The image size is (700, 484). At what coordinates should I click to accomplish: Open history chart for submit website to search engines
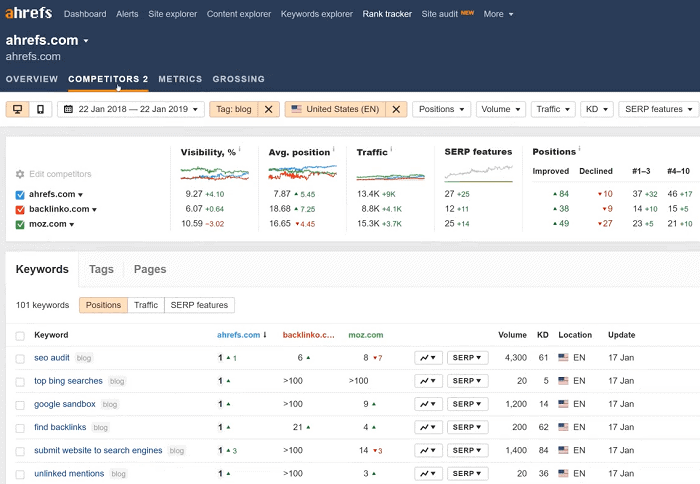pos(428,451)
